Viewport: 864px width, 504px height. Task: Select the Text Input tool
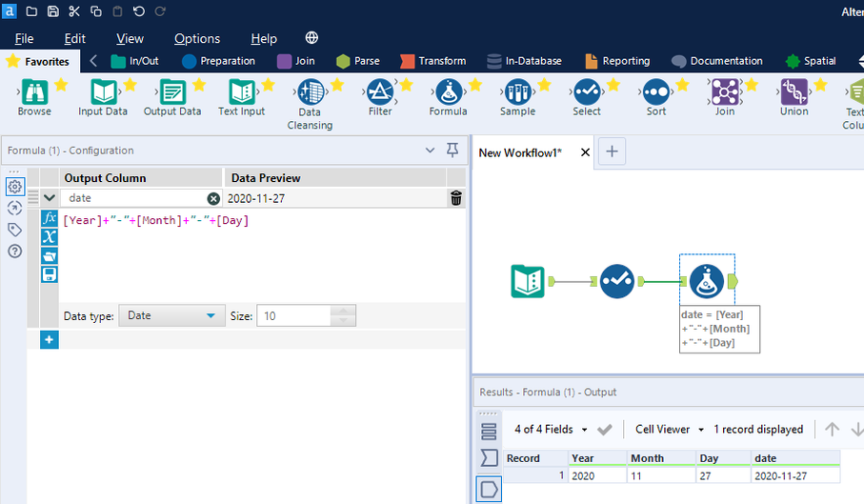pyautogui.click(x=241, y=97)
